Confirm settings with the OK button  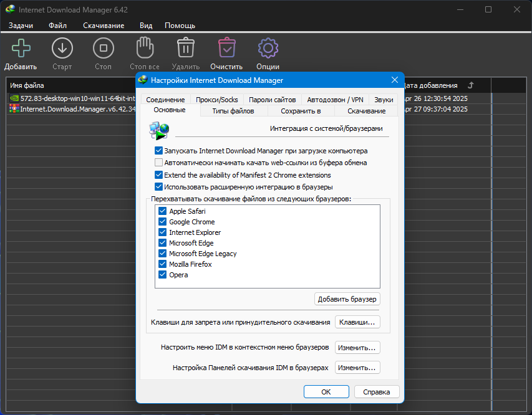click(x=326, y=392)
